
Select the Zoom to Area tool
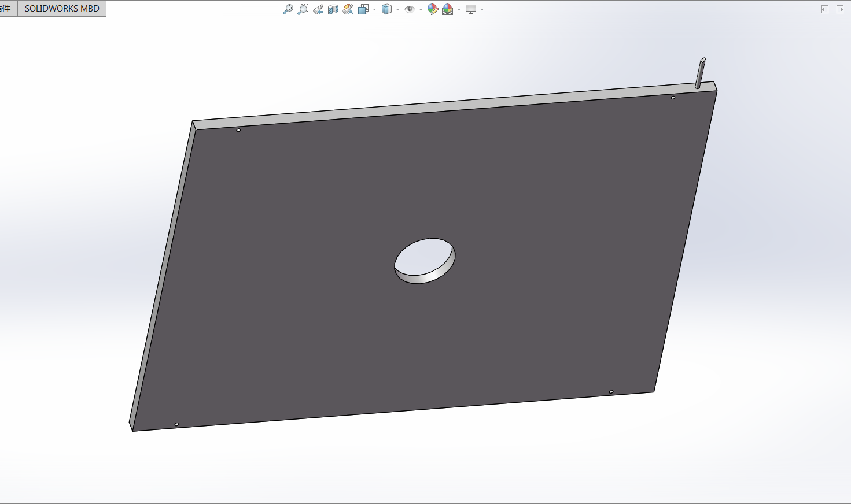tap(303, 9)
